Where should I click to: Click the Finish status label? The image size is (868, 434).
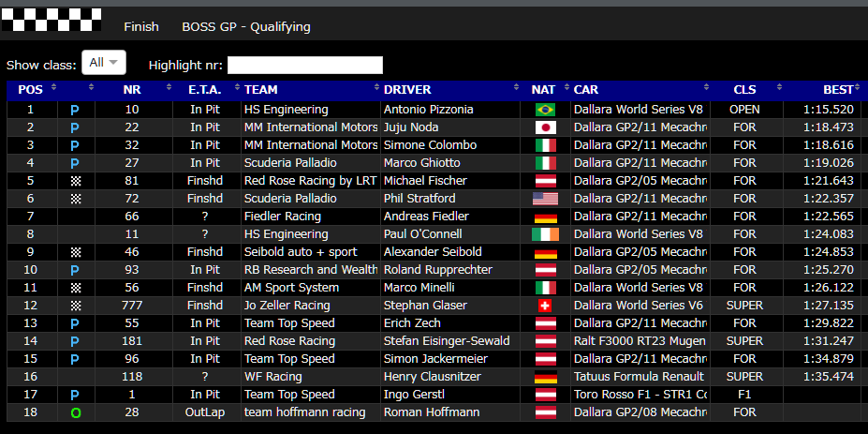tap(141, 26)
